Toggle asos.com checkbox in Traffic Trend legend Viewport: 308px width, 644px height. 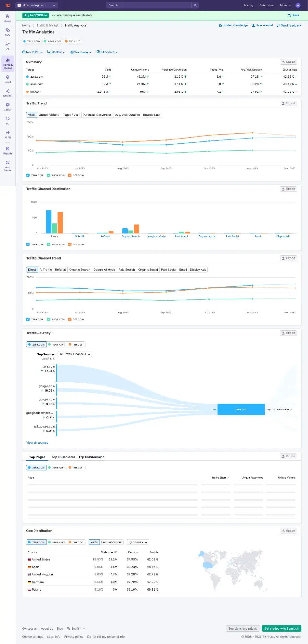click(48, 175)
